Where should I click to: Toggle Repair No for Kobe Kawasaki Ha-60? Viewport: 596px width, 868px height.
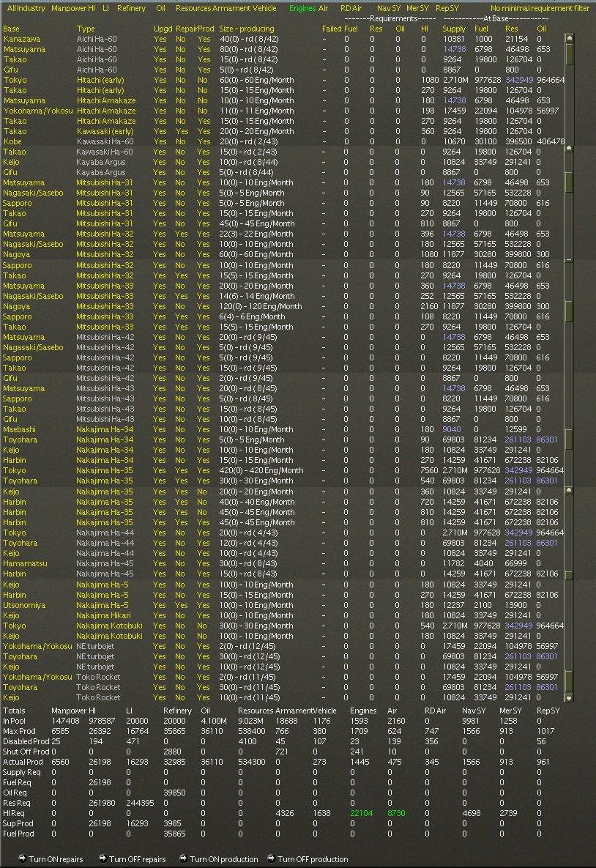tap(180, 141)
